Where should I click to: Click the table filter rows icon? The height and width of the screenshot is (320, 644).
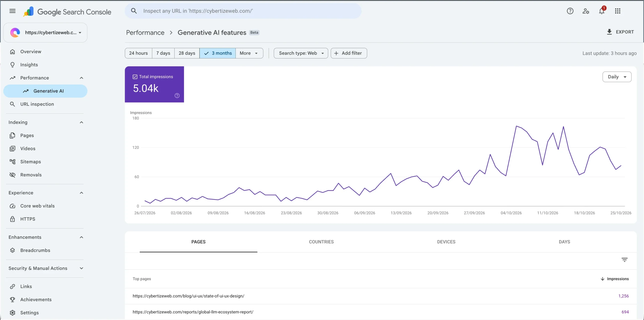624,260
